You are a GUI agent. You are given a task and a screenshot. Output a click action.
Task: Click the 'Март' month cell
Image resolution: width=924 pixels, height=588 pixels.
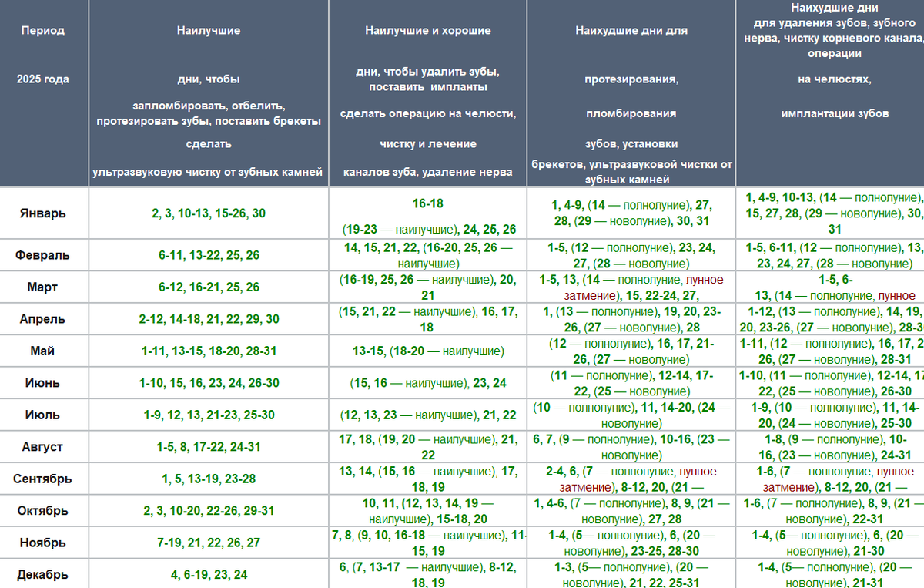[43, 287]
